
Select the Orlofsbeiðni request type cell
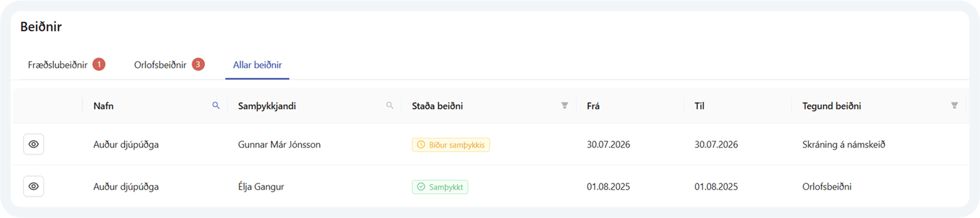click(x=827, y=187)
